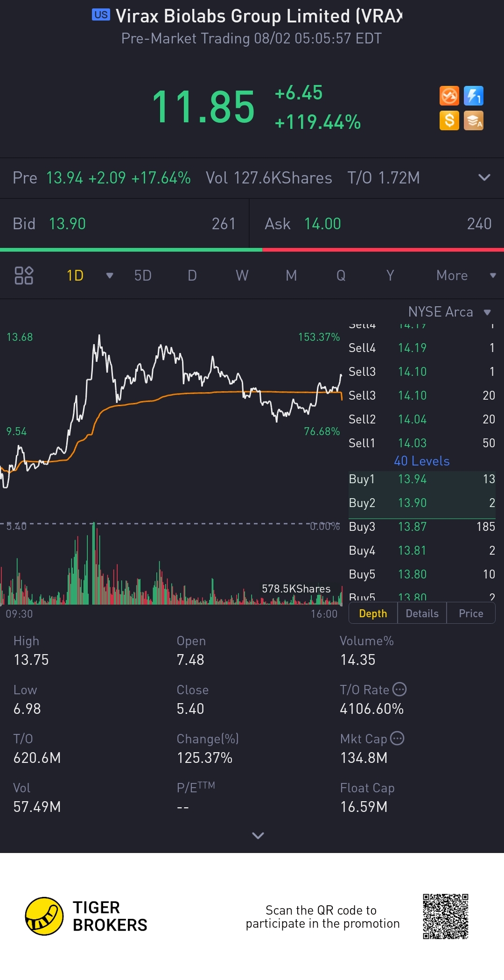The height and width of the screenshot is (980, 504).
Task: Tap the Low 6.98 stat
Action: 27,700
